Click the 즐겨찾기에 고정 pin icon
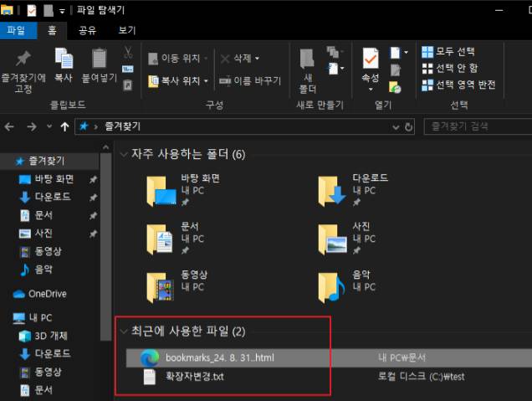This screenshot has width=532, height=401. pyautogui.click(x=23, y=59)
